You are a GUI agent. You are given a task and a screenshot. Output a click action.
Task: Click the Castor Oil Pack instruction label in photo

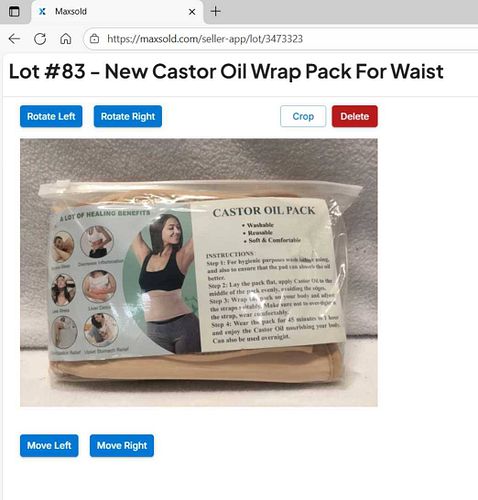tap(268, 275)
